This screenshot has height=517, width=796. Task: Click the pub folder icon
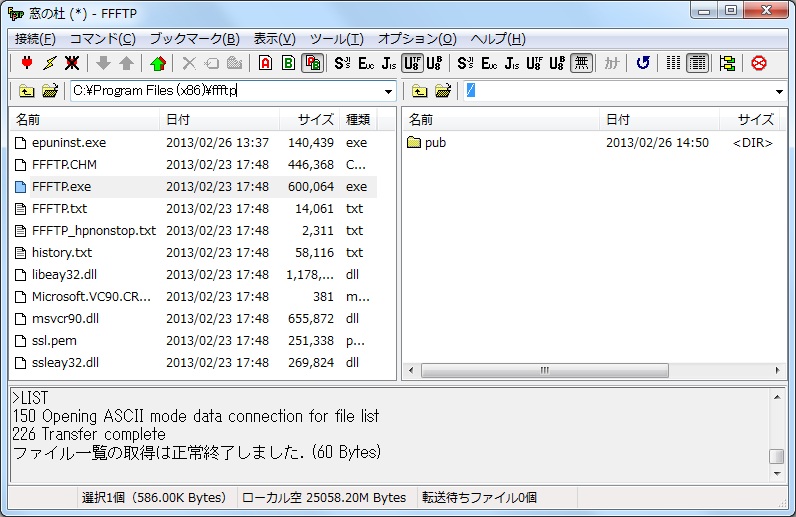pos(414,143)
